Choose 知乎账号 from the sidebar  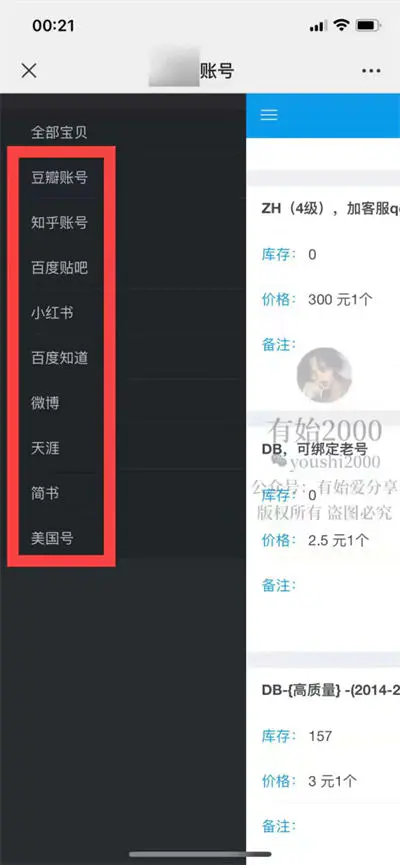pos(59,223)
